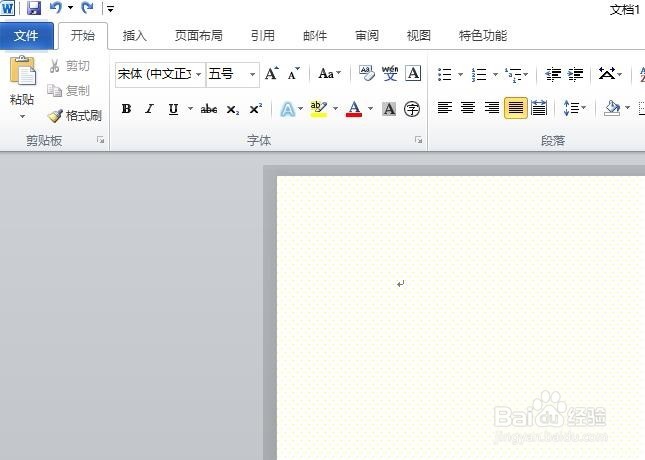
Task: Click the Word application icon in title bar
Action: click(x=7, y=7)
